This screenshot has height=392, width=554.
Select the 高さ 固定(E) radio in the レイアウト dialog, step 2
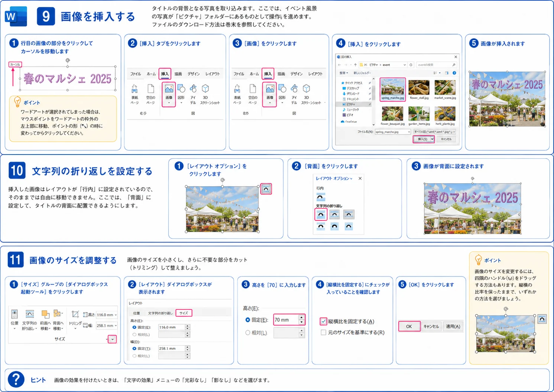point(134,327)
